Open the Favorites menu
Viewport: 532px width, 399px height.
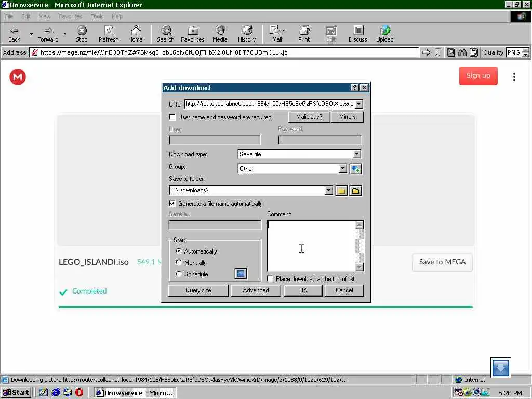tap(70, 16)
